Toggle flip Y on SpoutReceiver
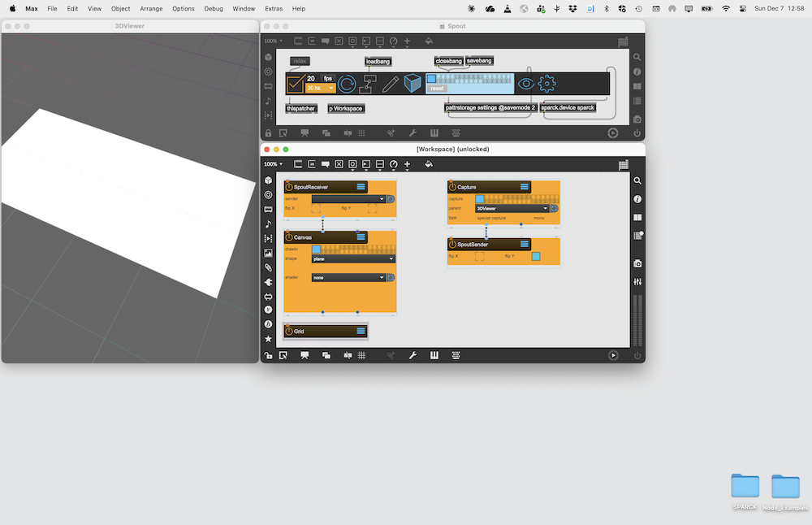812x525 pixels. (372, 208)
